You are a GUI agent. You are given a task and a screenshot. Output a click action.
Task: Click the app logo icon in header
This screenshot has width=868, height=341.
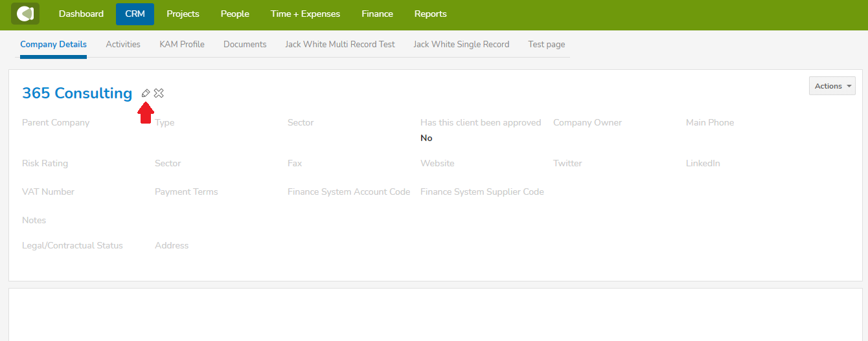pos(25,14)
